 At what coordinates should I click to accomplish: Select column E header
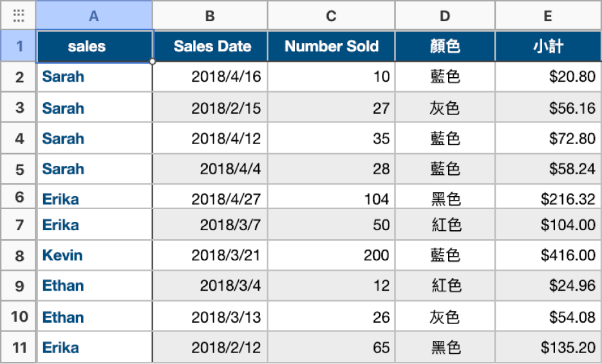(547, 16)
